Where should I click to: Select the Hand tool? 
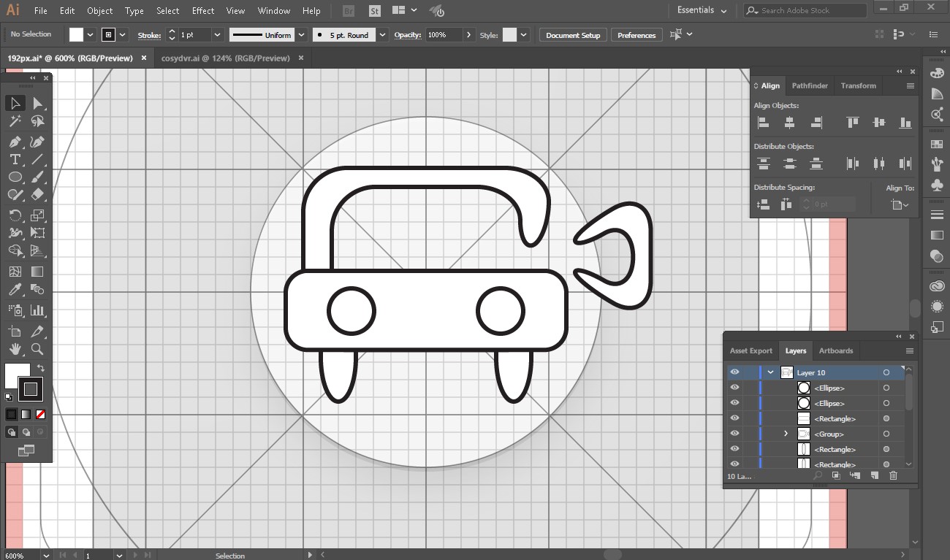coord(15,349)
